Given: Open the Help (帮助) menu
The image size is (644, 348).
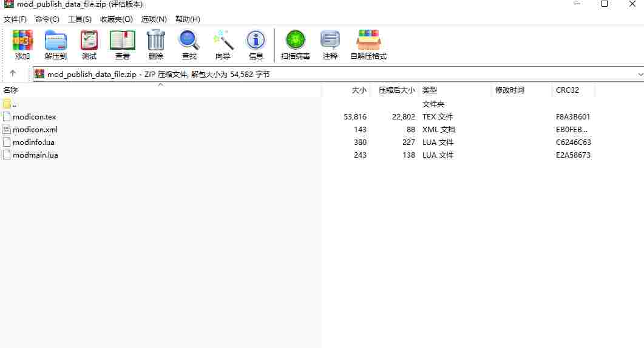Looking at the screenshot, I should pos(188,19).
